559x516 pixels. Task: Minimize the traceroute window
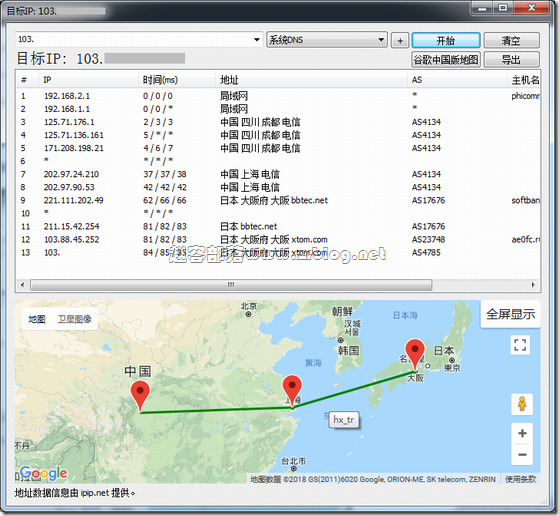point(482,8)
